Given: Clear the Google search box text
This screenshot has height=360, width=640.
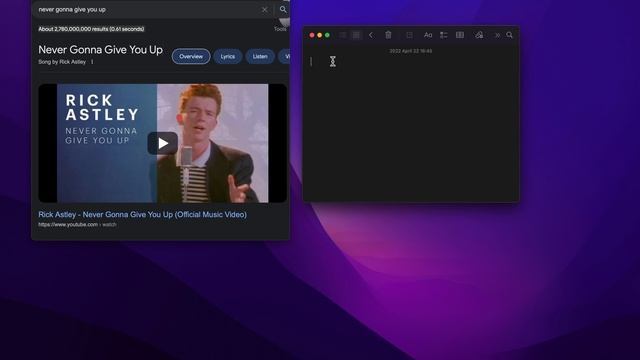Looking at the screenshot, I should tap(264, 9).
